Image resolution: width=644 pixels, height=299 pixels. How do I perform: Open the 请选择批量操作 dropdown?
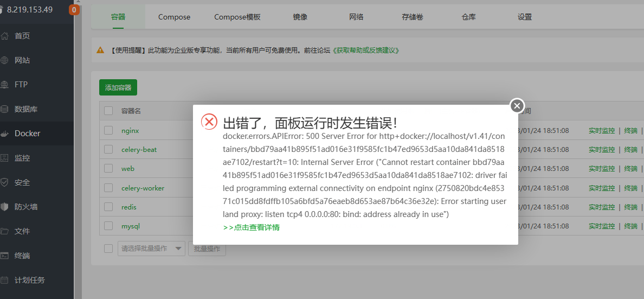pyautogui.click(x=151, y=249)
